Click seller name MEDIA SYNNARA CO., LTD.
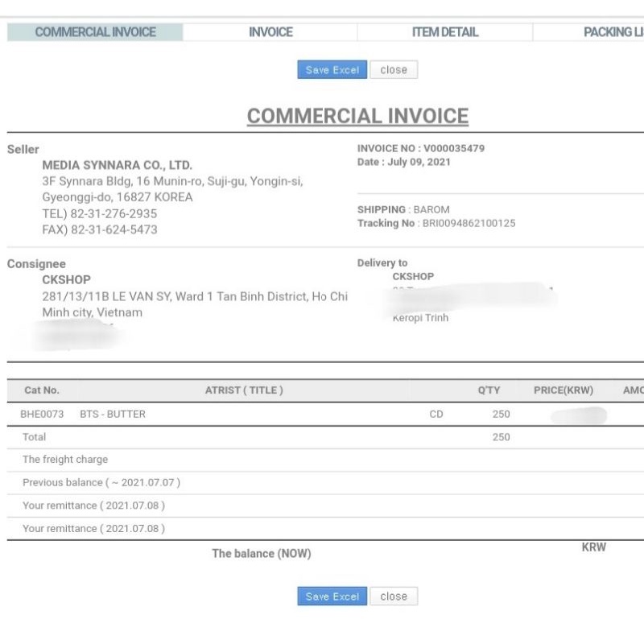This screenshot has width=644, height=644. (x=117, y=165)
